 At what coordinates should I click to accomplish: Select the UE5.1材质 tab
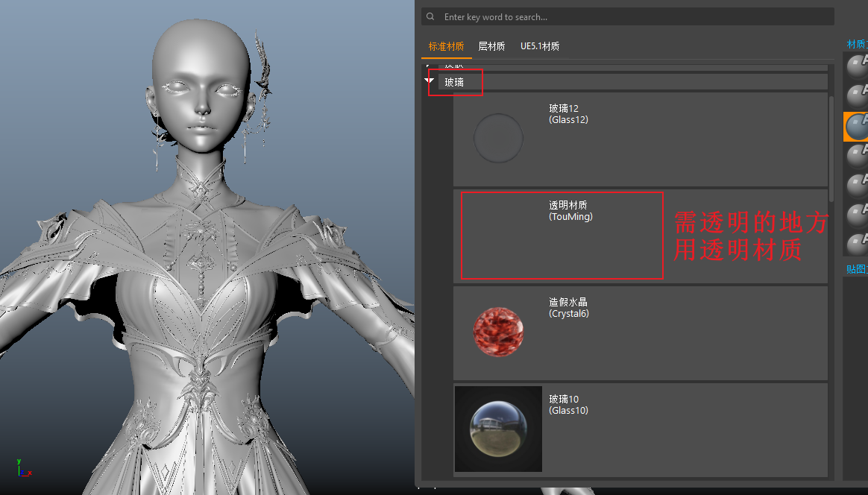tap(540, 46)
